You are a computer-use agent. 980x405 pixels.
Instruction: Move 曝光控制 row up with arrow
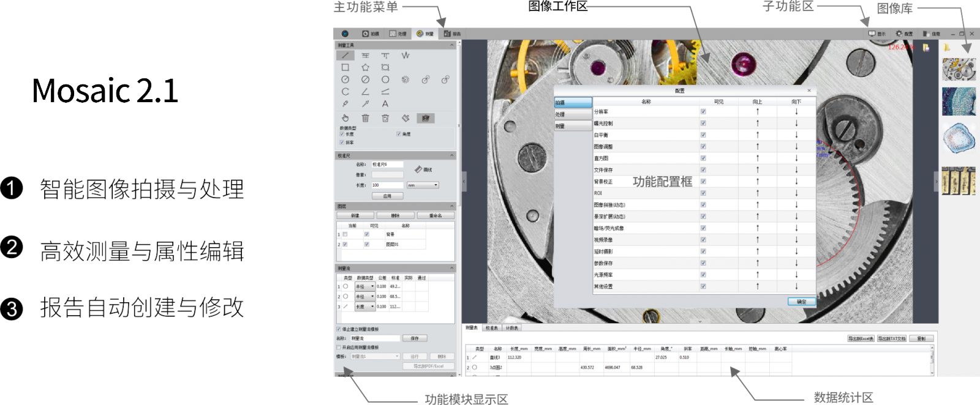point(758,123)
